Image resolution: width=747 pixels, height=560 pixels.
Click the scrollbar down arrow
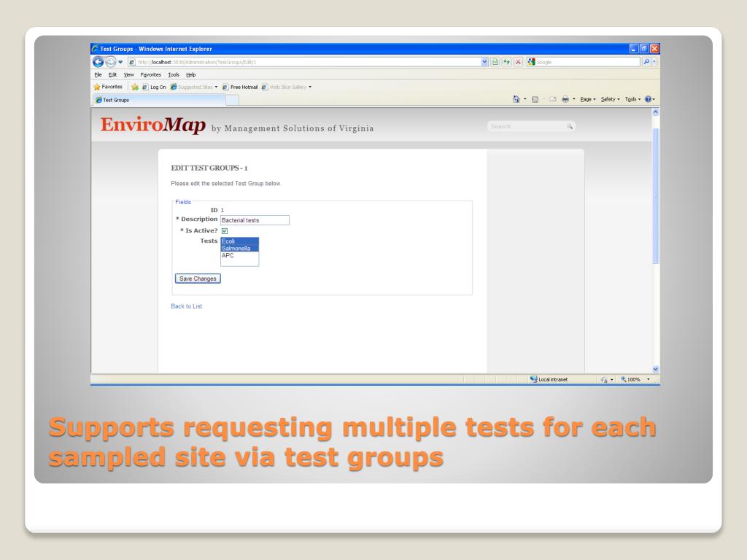tap(656, 369)
